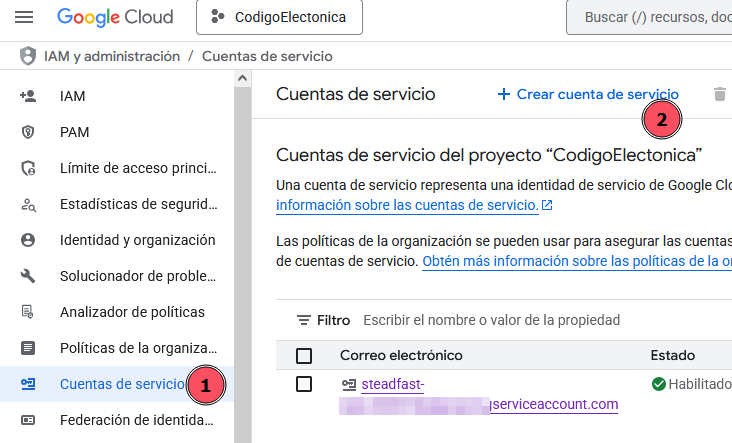Image resolution: width=732 pixels, height=443 pixels.
Task: Click the IAM shield breadcrumb icon
Action: 28,56
